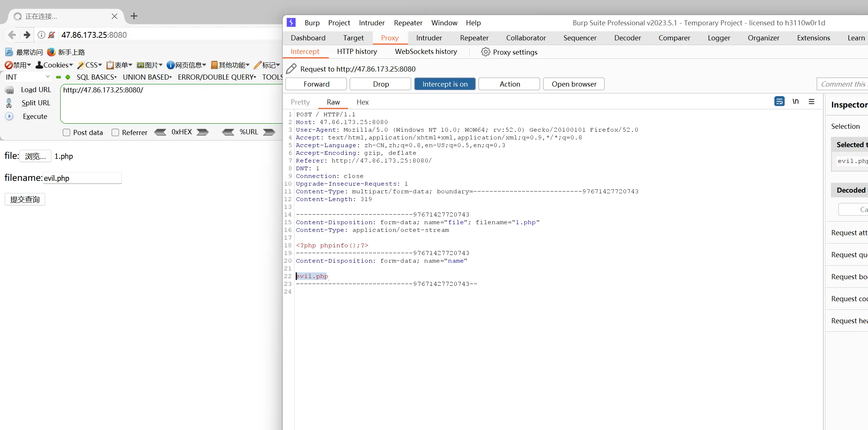
Task: Click the Execute play icon
Action: [x=10, y=116]
